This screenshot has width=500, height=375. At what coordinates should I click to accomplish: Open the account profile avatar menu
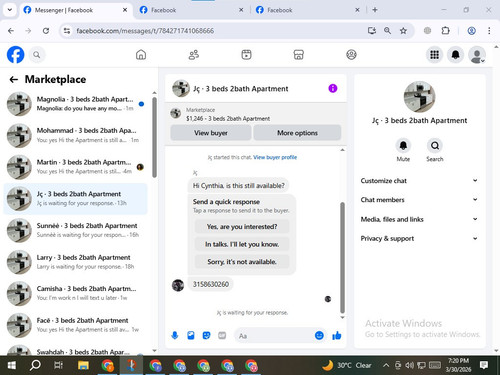[x=477, y=55]
